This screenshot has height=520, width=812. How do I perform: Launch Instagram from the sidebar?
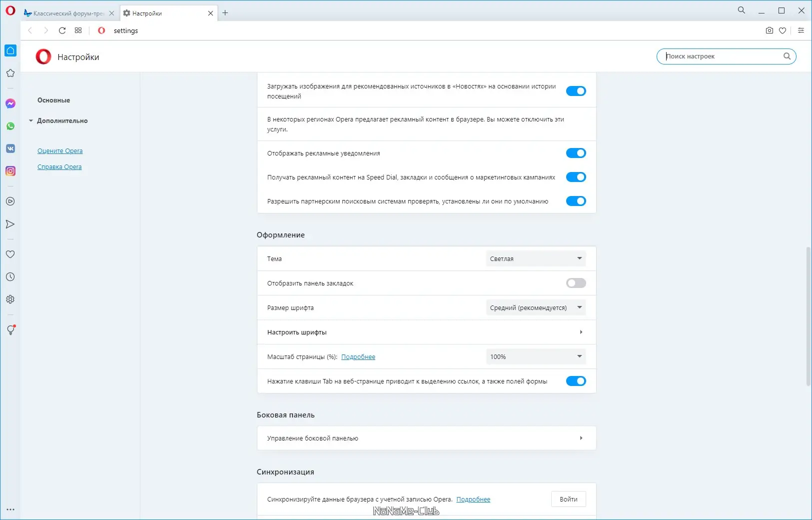[x=10, y=171]
